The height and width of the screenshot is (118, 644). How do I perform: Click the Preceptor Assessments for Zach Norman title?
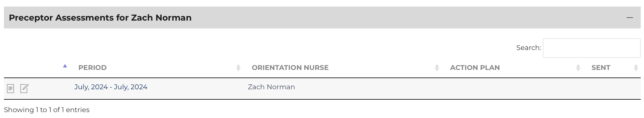pos(100,18)
